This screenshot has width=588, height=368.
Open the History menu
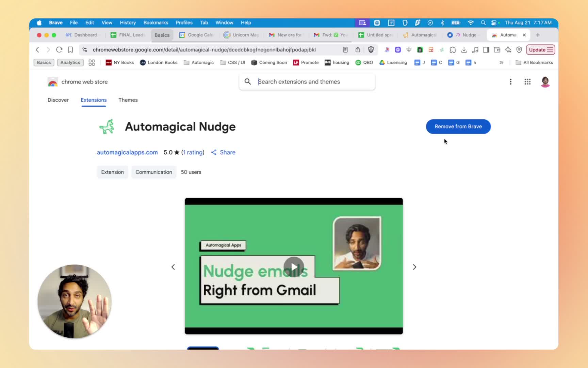click(128, 22)
